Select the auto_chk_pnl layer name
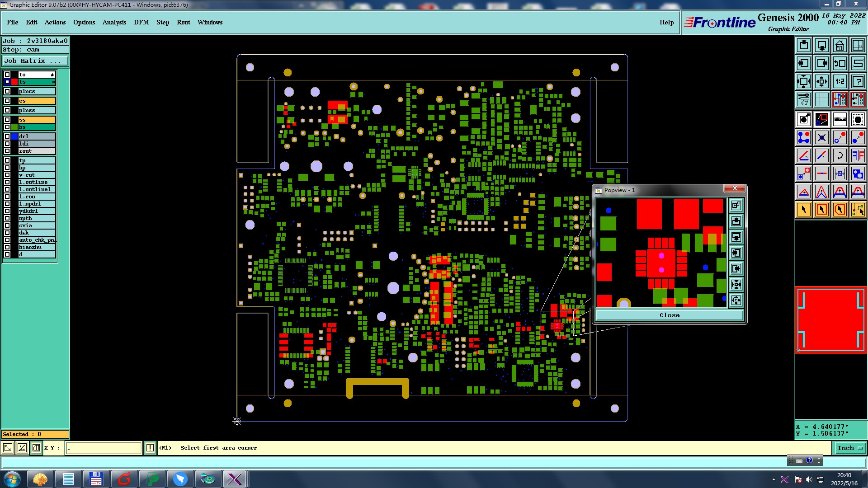 (37, 240)
